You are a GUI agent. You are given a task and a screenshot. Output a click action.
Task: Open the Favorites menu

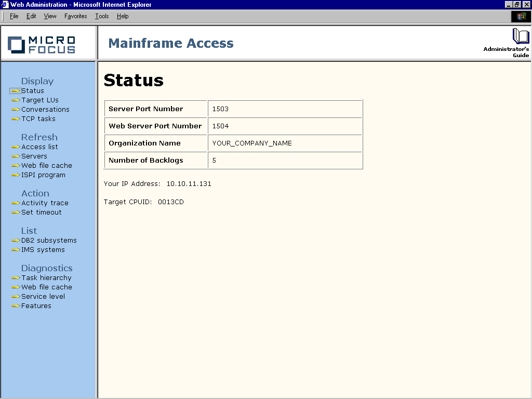tap(75, 16)
